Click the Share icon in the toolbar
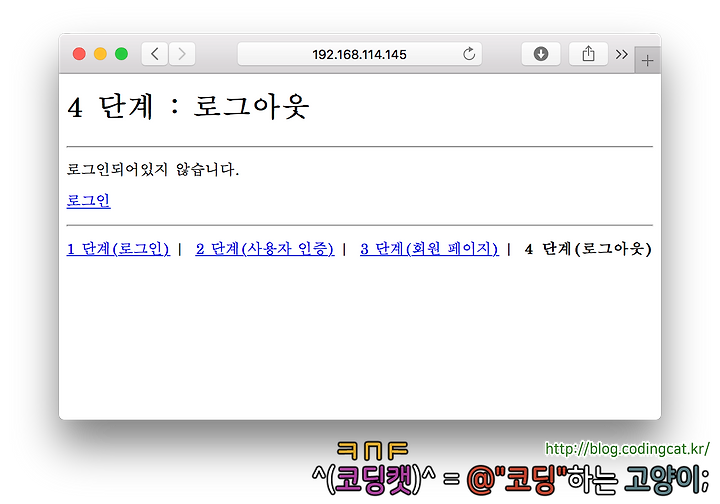This screenshot has height=504, width=720. 588,54
